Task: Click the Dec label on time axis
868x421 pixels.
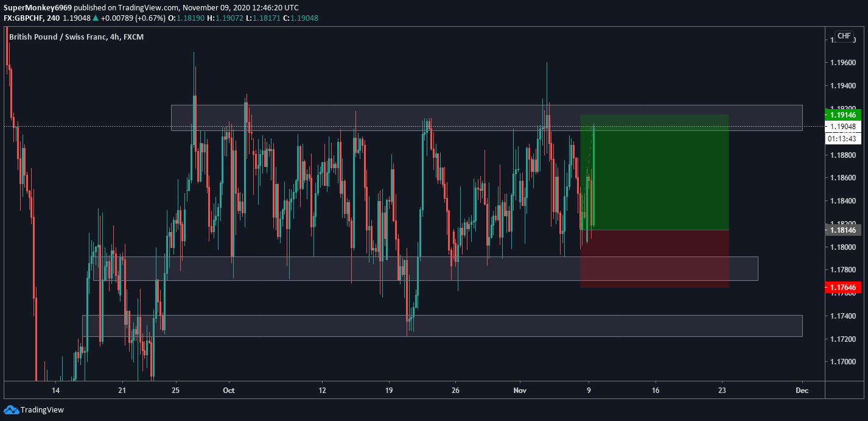Action: pos(802,390)
